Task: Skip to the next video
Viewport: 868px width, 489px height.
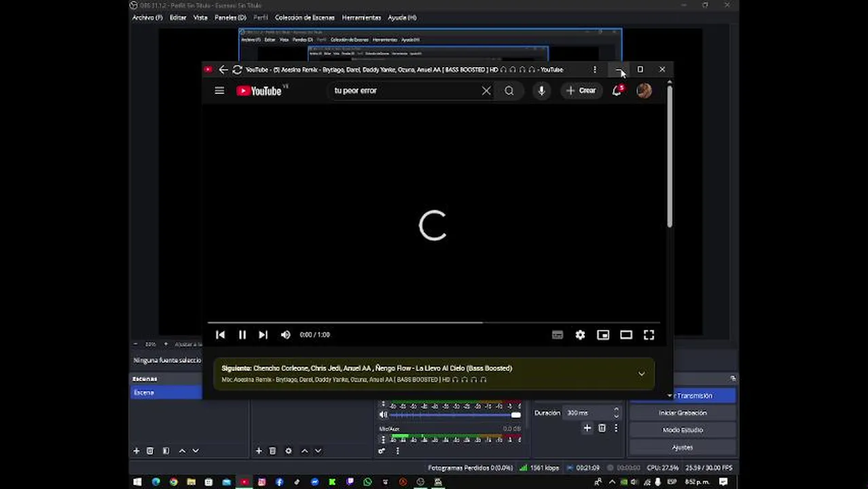Action: (263, 335)
